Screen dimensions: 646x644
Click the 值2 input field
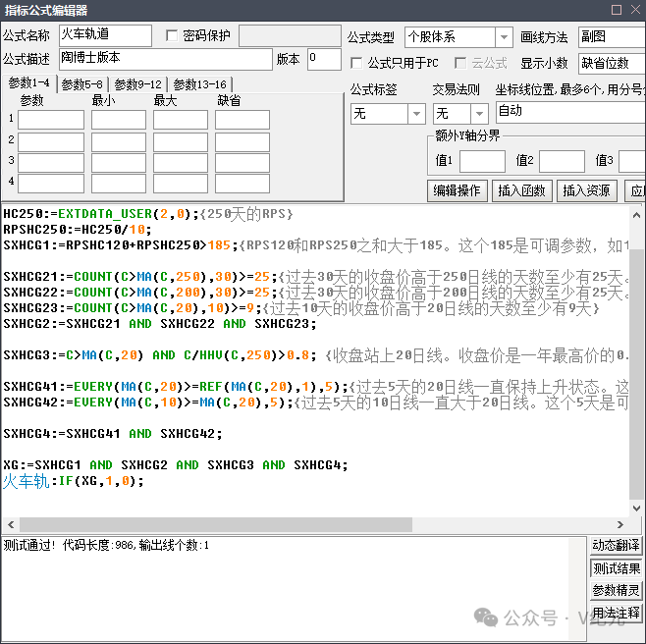(x=562, y=161)
